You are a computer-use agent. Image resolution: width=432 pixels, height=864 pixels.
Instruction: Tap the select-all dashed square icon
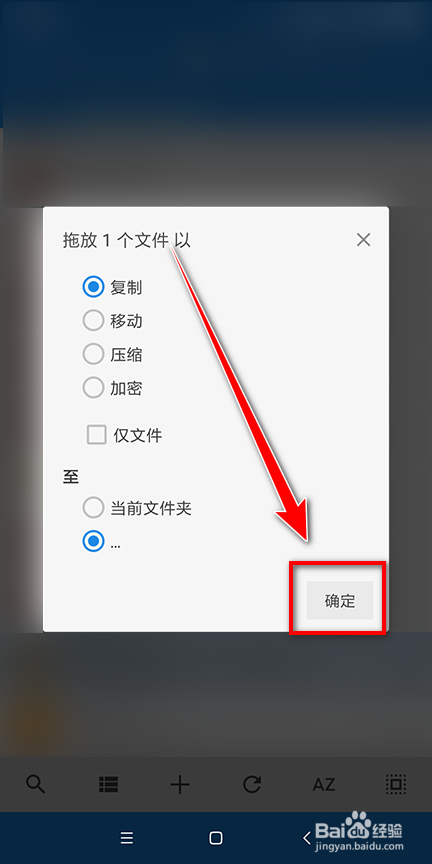pyautogui.click(x=396, y=784)
